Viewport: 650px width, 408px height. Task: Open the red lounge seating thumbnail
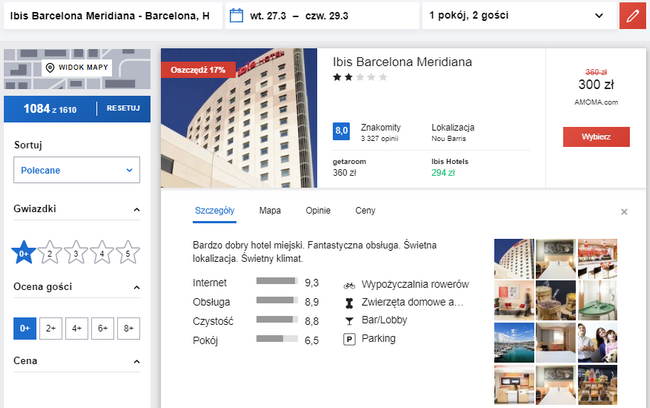[514, 301]
